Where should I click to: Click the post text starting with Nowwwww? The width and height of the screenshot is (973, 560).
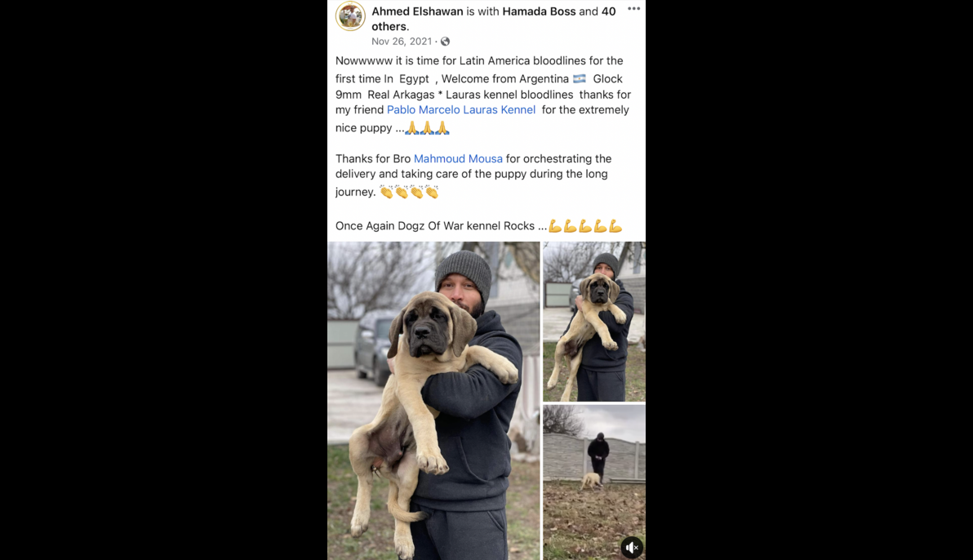pos(483,95)
